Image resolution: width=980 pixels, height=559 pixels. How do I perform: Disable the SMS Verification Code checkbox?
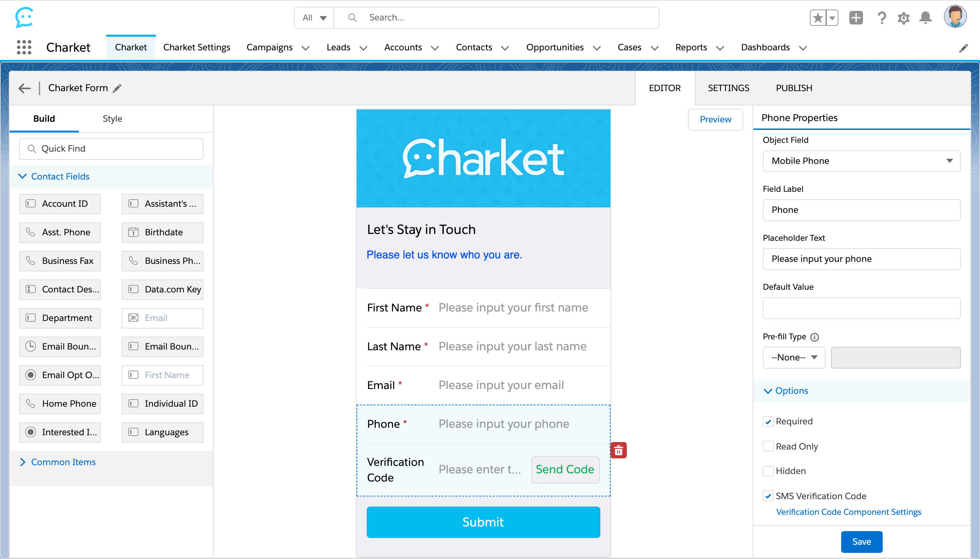[768, 496]
